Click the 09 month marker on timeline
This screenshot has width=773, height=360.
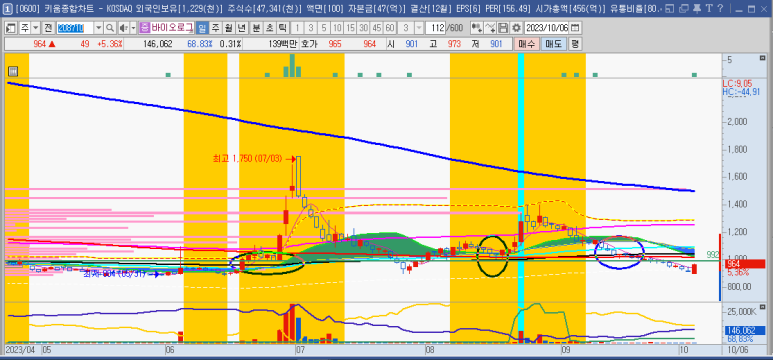point(566,349)
